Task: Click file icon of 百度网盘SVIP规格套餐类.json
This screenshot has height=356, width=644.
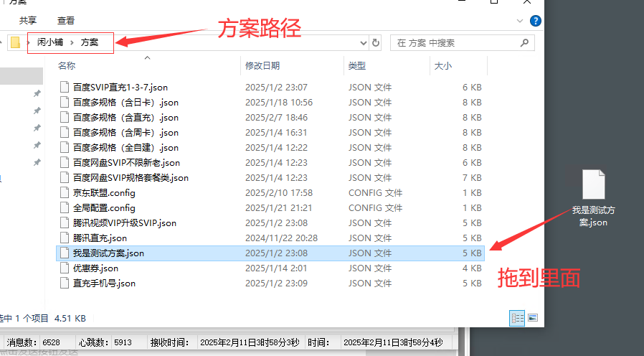Action: 65,177
